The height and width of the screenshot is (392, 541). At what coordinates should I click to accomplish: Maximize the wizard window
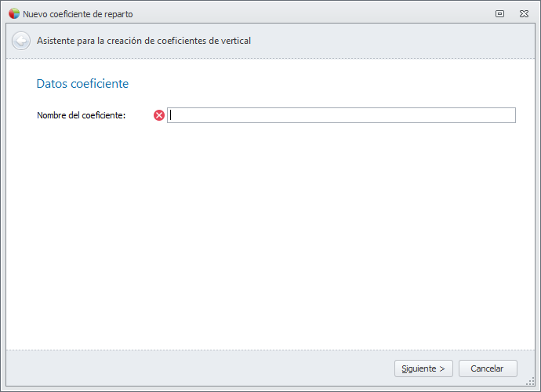[499, 13]
